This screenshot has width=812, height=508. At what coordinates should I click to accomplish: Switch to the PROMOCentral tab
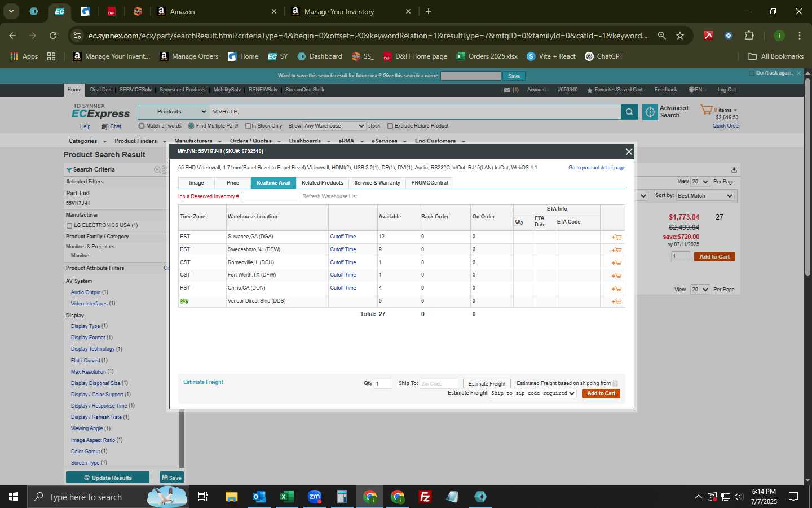[429, 183]
